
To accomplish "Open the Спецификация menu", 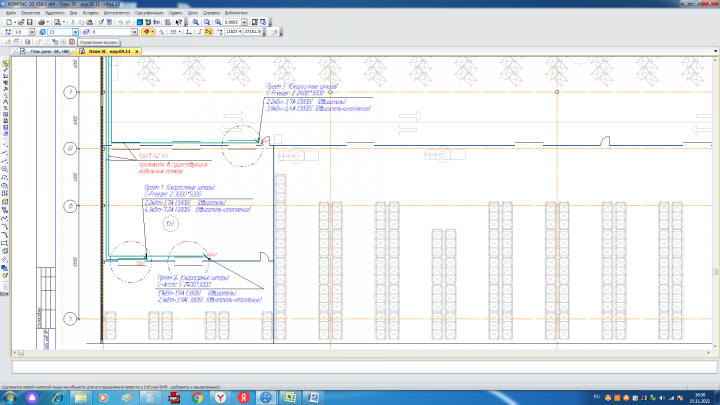I will tap(149, 13).
